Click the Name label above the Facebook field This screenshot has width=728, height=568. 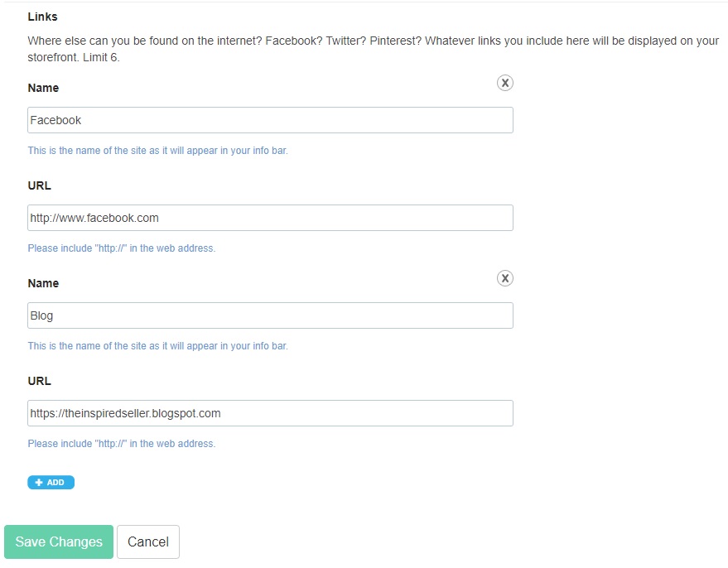point(43,88)
